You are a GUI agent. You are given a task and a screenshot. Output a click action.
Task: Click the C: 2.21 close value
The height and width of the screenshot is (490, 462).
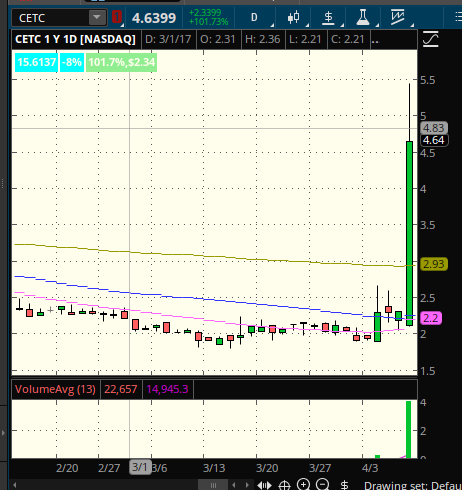coord(348,39)
